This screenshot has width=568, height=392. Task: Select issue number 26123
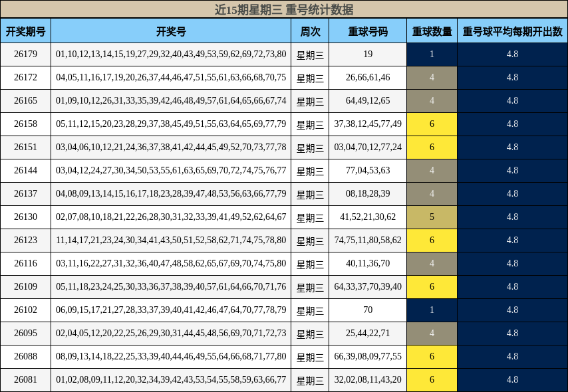[26, 240]
